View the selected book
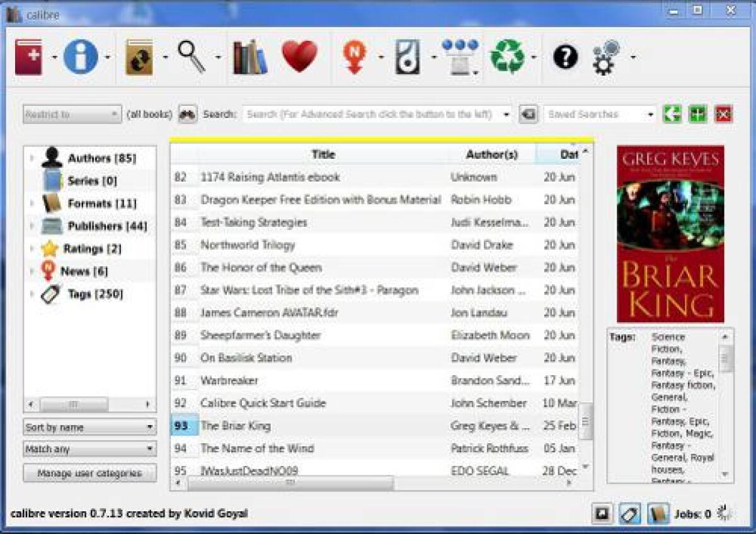756x534 pixels. tap(192, 55)
